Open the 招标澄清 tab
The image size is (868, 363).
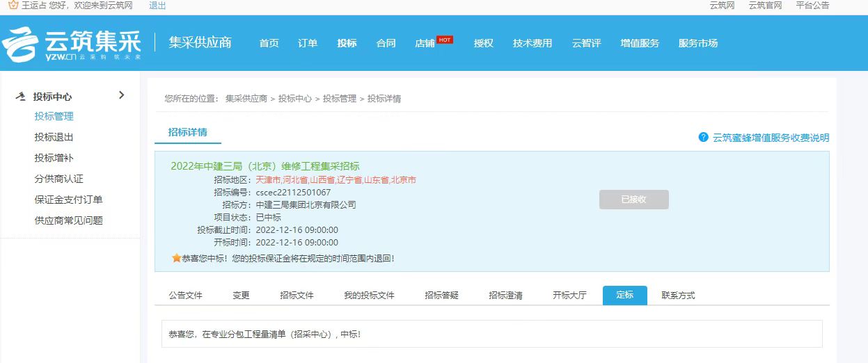505,295
